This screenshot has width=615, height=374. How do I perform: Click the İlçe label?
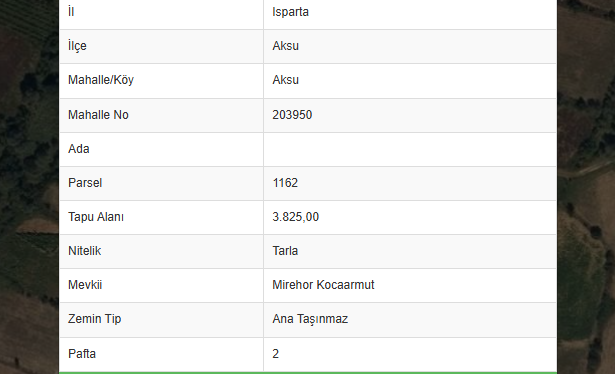click(x=77, y=46)
